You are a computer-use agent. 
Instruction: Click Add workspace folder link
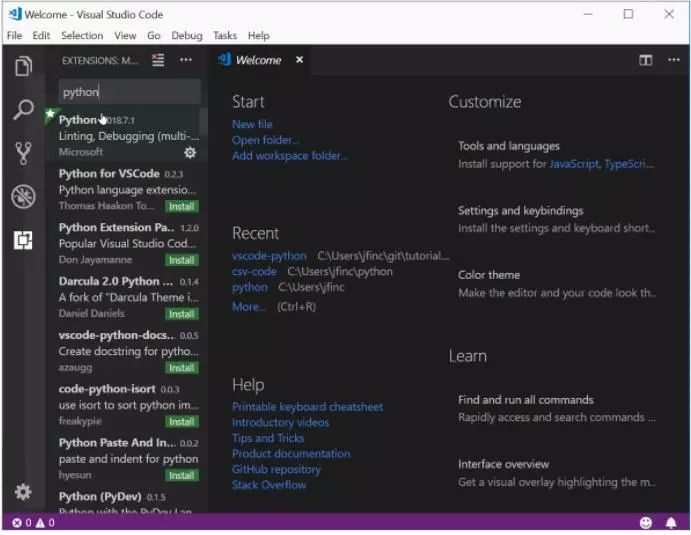(290, 156)
